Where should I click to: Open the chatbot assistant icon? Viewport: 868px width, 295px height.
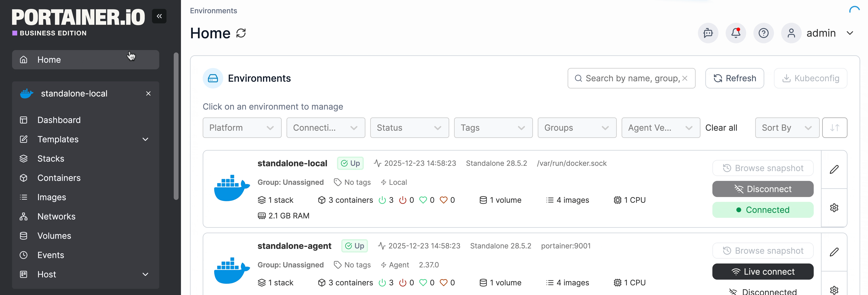coord(708,33)
